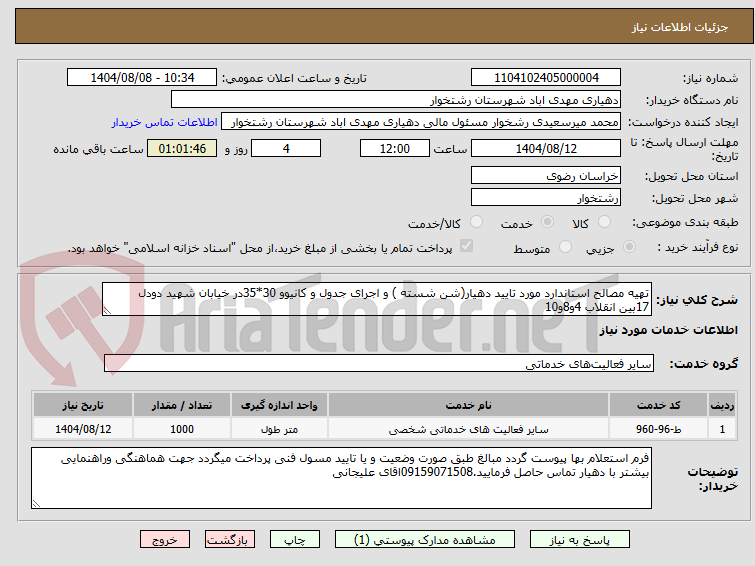This screenshot has width=755, height=566.
Task: Click the شرح کلی نیاز description textarea
Action: (377, 300)
